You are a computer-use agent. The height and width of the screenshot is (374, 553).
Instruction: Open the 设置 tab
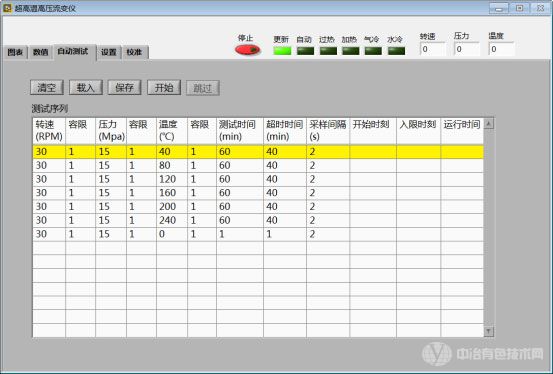click(109, 52)
